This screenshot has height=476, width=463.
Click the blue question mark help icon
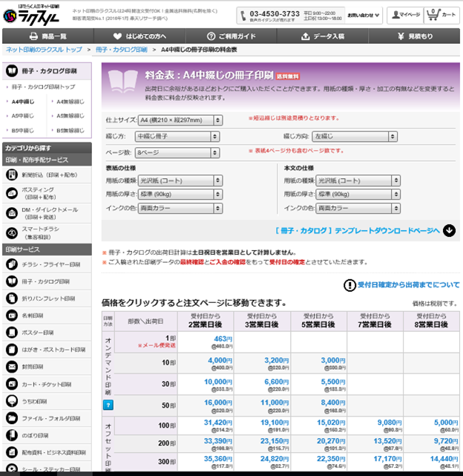[108, 404]
